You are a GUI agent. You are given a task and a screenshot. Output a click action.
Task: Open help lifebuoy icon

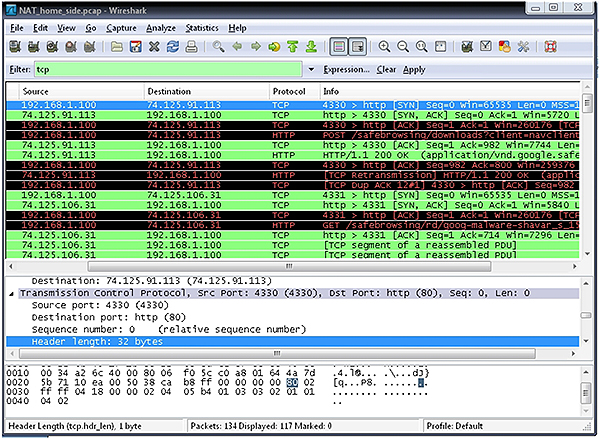click(x=550, y=47)
